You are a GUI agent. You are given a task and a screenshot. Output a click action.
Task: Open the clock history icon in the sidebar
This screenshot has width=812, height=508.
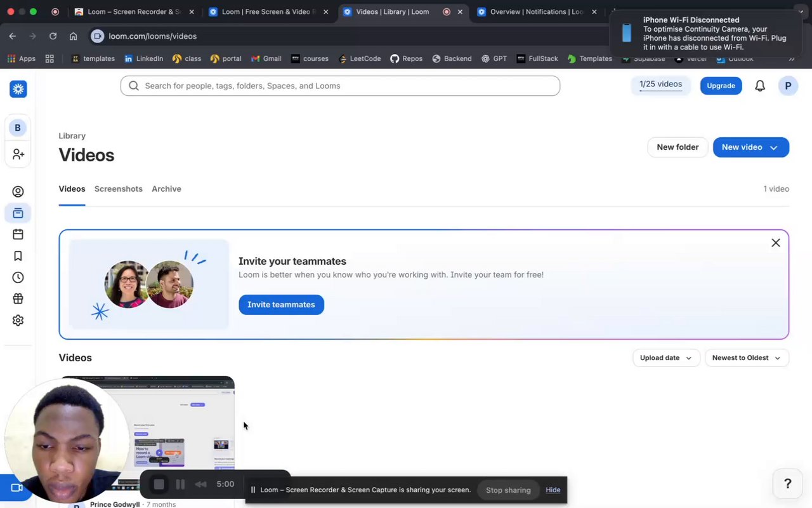click(18, 277)
